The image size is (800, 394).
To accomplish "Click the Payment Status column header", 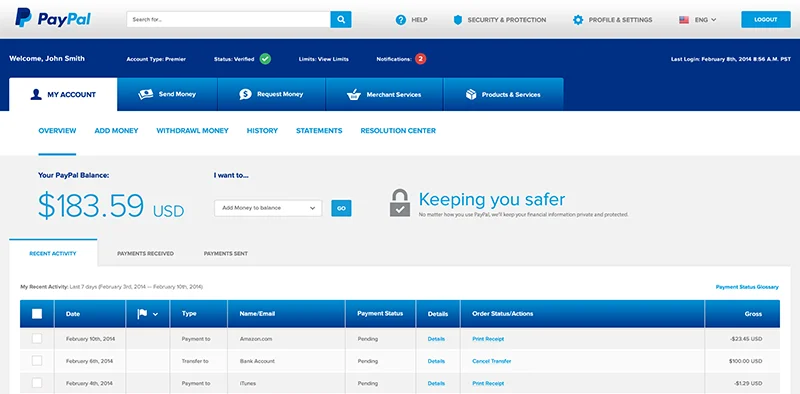I will coord(380,313).
